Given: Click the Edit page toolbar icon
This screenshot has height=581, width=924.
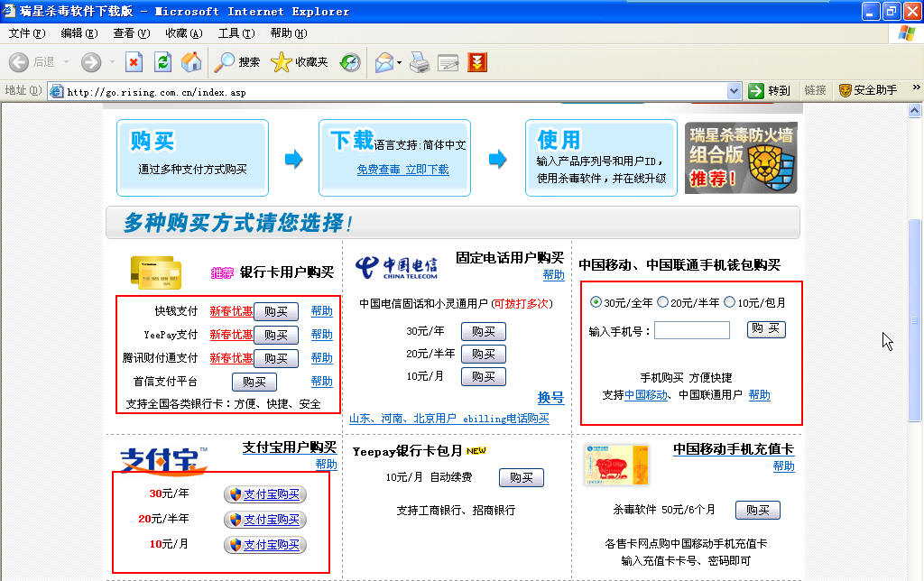Looking at the screenshot, I should (x=448, y=62).
